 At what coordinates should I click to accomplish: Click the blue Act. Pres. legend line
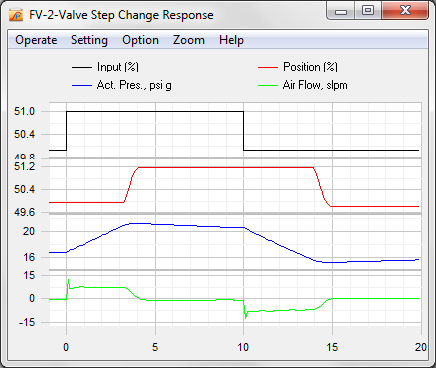(82, 86)
